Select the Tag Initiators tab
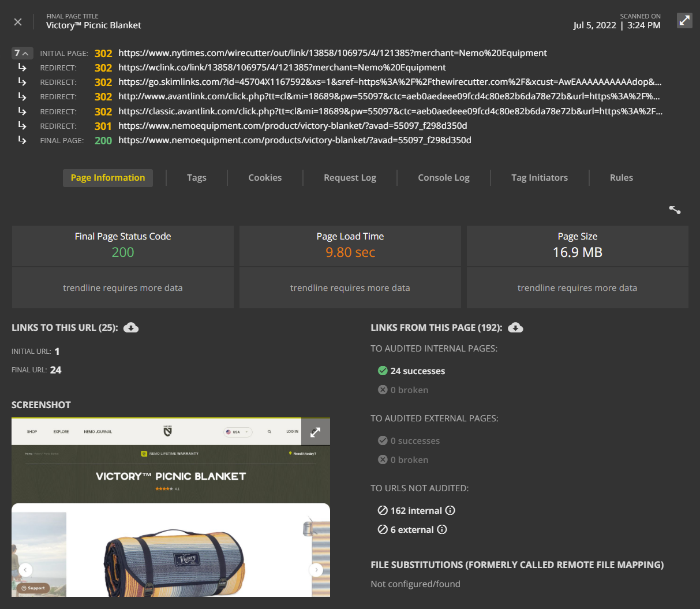This screenshot has width=700, height=609. pyautogui.click(x=539, y=178)
